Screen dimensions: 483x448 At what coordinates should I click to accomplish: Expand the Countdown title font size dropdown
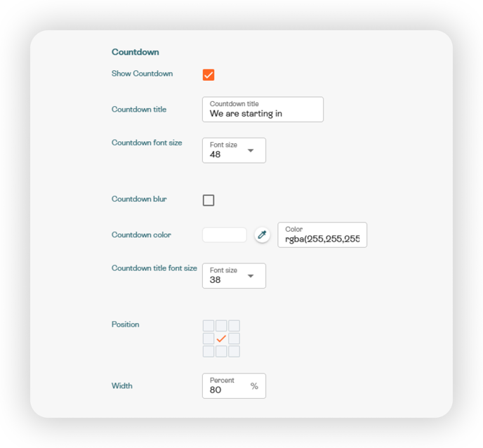point(234,276)
